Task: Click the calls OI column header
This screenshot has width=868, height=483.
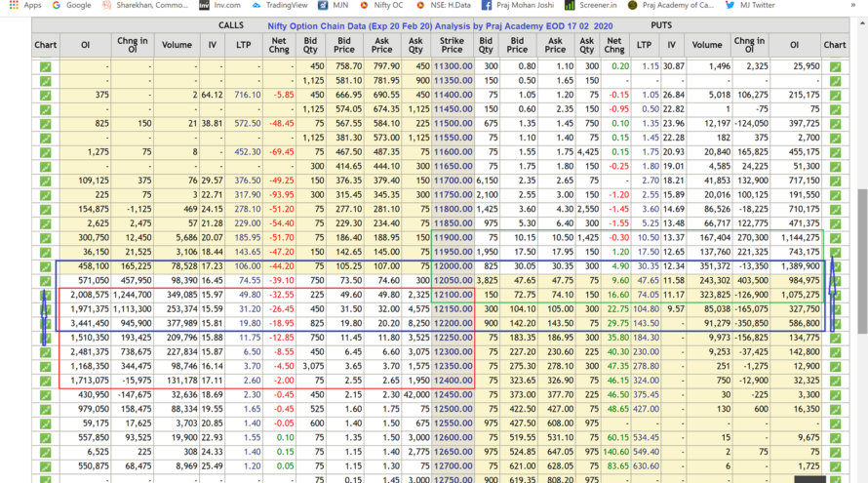Action: click(x=85, y=45)
